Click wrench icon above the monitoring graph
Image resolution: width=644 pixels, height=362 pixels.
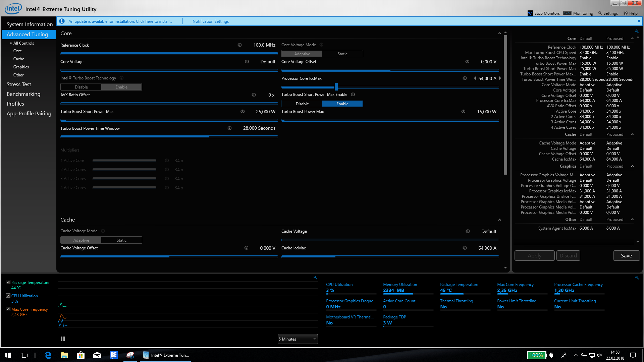pyautogui.click(x=315, y=278)
